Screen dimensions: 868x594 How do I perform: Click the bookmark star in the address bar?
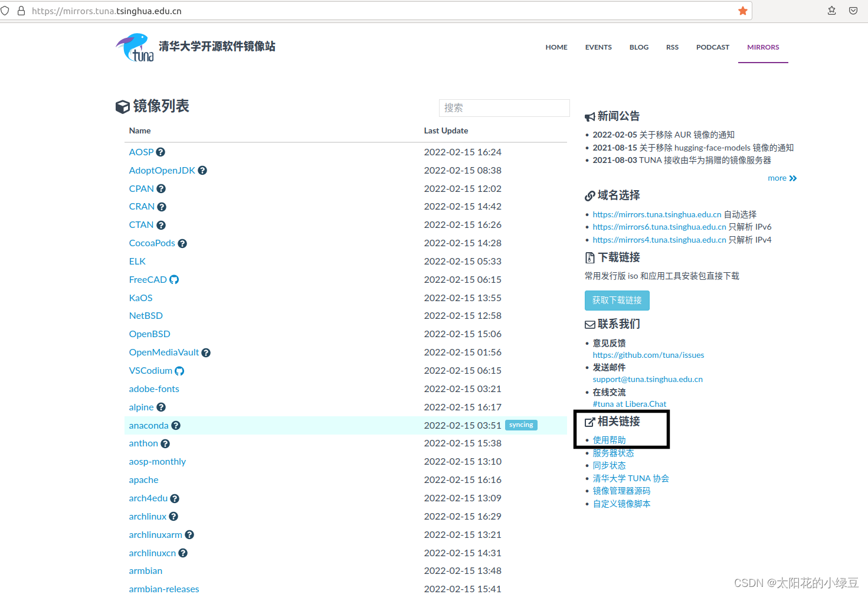pyautogui.click(x=743, y=10)
